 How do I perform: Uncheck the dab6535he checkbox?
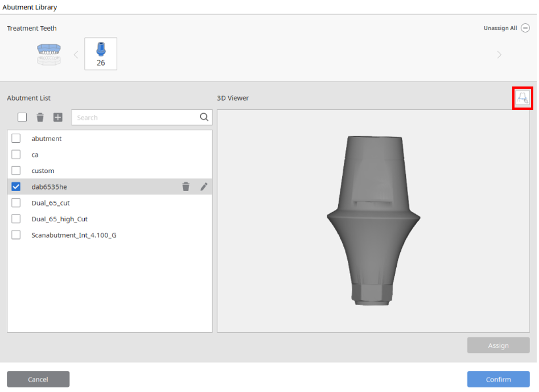point(16,187)
